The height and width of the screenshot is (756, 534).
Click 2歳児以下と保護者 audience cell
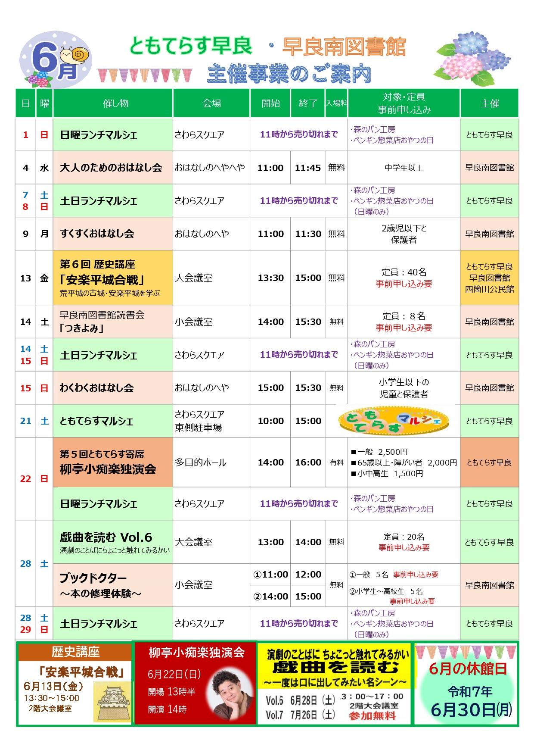click(404, 234)
